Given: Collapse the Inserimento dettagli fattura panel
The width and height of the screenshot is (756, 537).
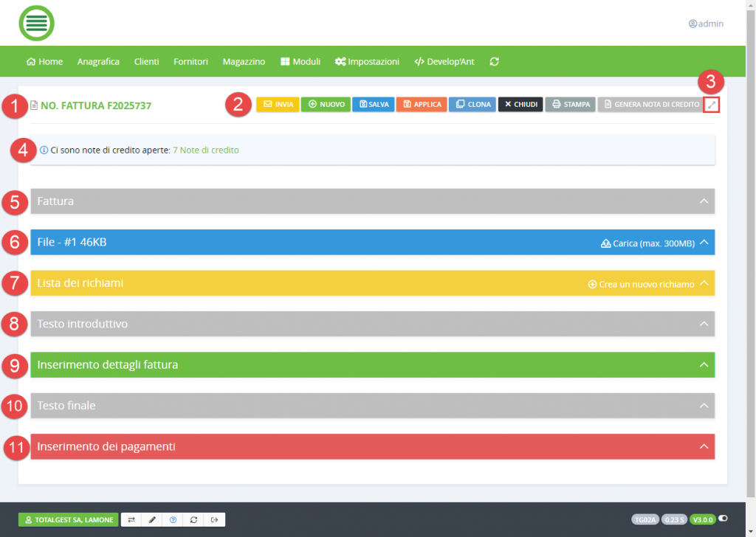Looking at the screenshot, I should (704, 364).
